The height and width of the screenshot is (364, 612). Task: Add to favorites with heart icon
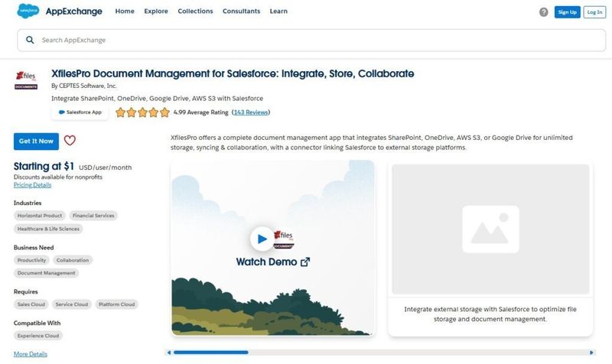(70, 141)
